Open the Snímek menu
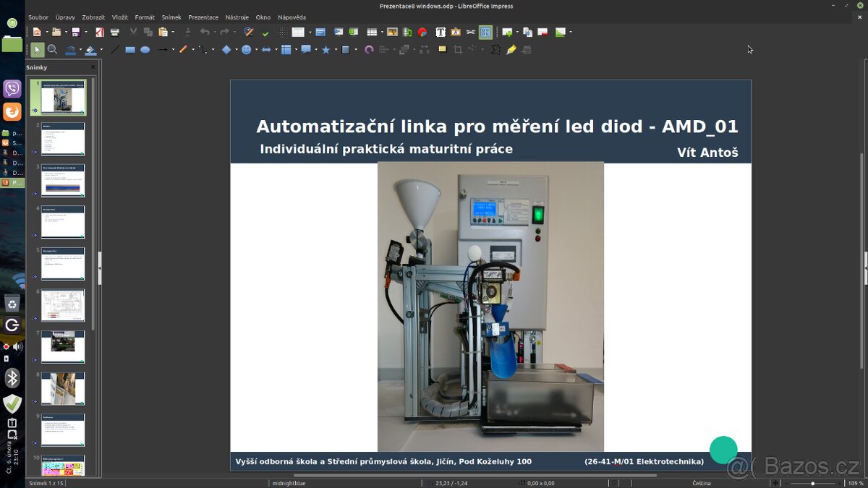 [x=171, y=17]
